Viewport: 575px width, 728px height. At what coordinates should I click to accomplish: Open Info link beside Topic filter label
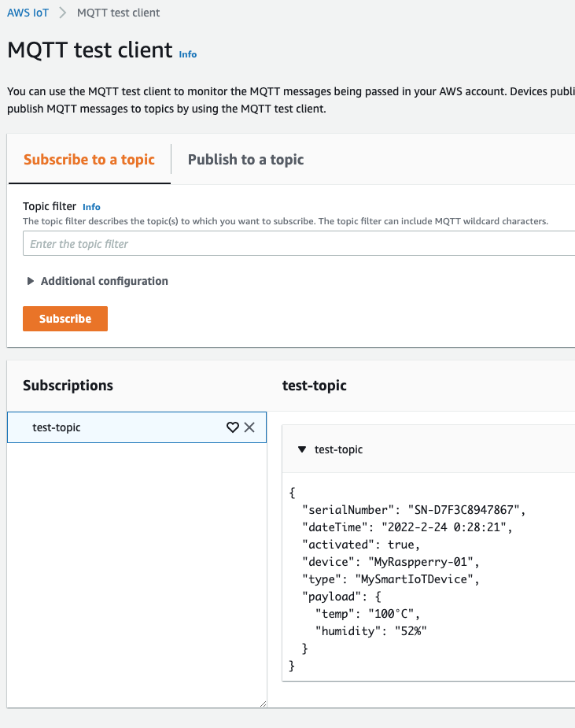click(91, 207)
